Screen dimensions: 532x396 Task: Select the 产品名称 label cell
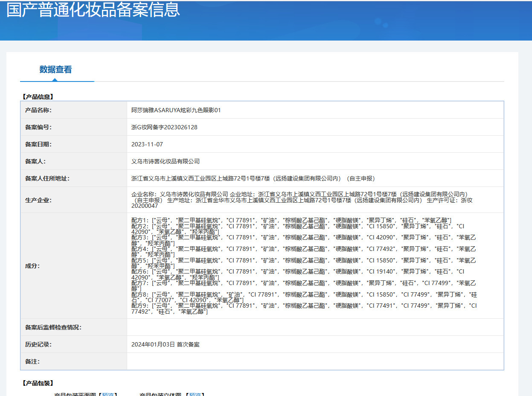tap(74, 110)
